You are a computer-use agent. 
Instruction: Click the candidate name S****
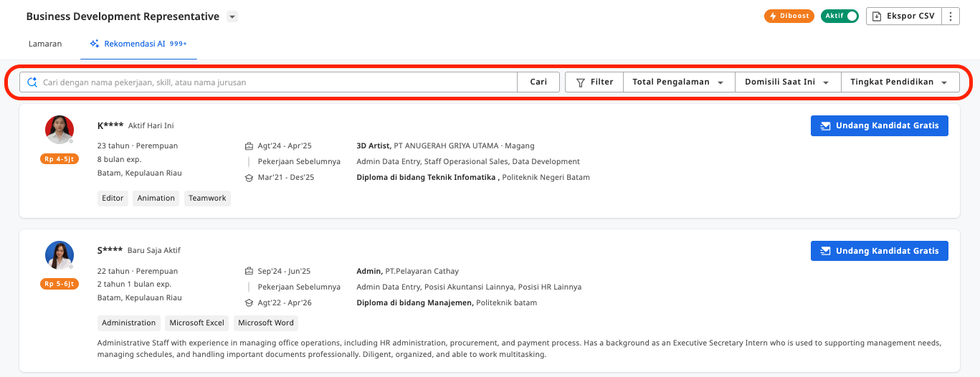point(110,251)
